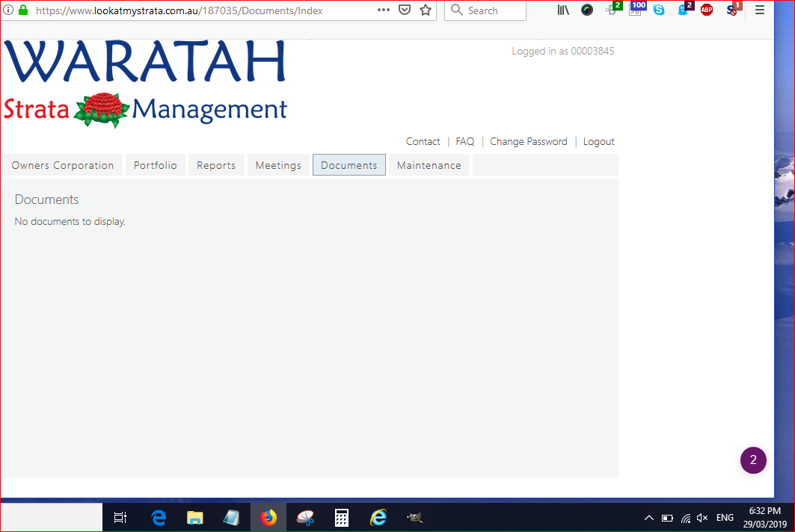
Task: Click the site information circle icon
Action: click(x=9, y=10)
